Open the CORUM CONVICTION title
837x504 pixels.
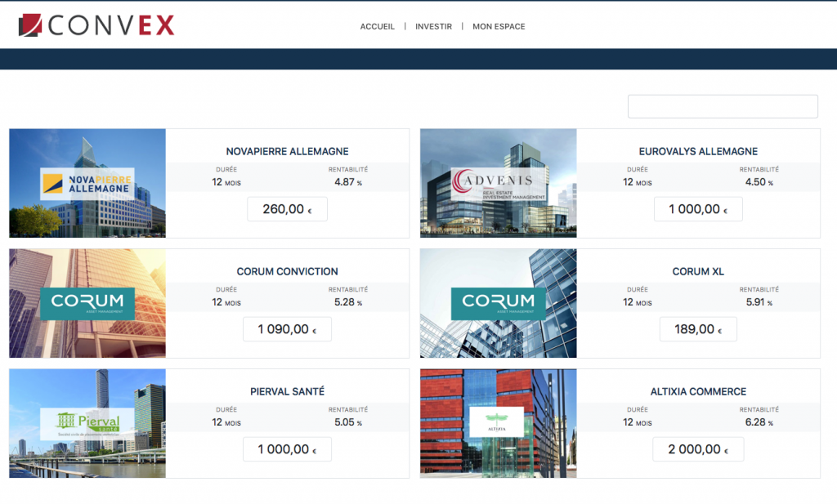point(287,271)
